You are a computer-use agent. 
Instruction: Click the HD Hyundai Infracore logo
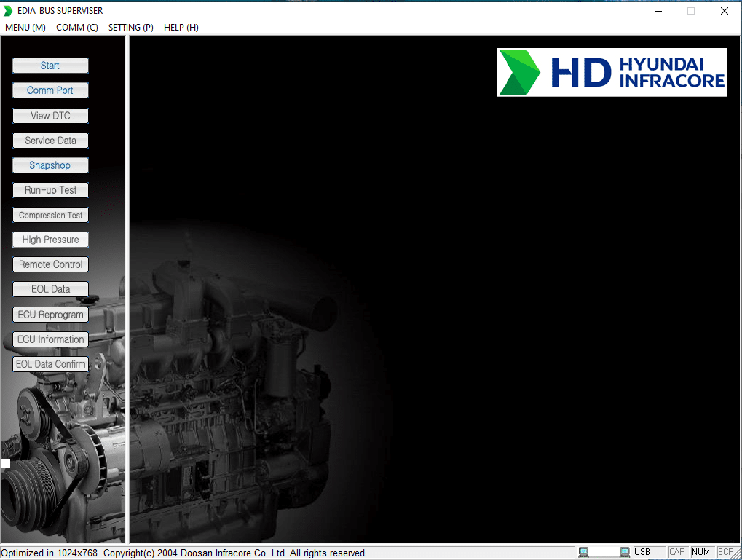(612, 72)
